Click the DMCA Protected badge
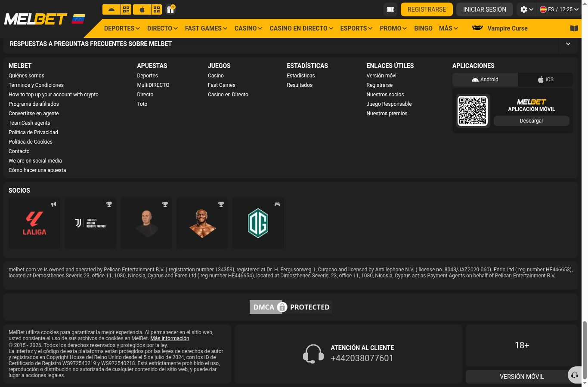Image resolution: width=588 pixels, height=387 pixels. pos(291,307)
